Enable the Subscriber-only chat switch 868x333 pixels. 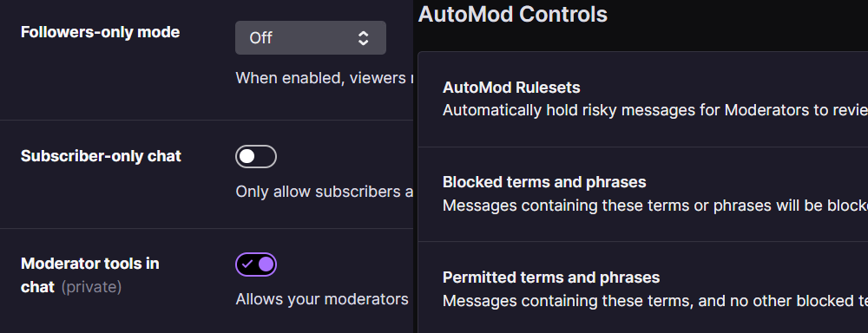(256, 157)
